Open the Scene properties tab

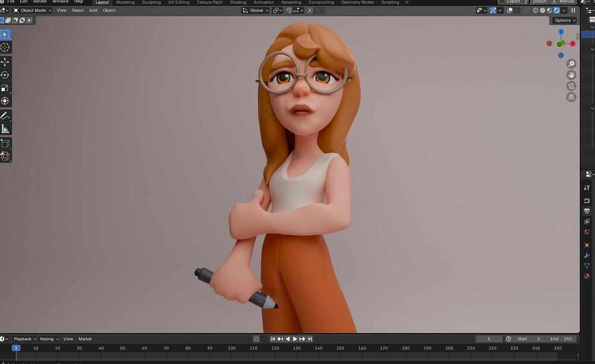coord(587,232)
